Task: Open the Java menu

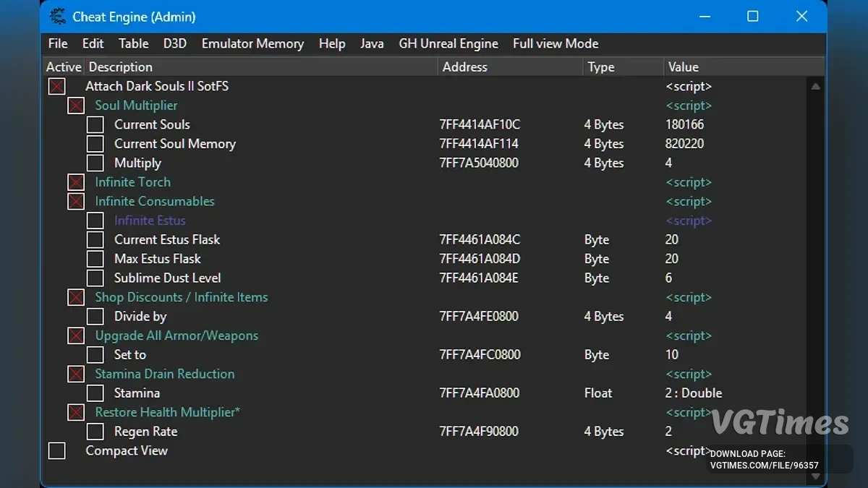Action: pyautogui.click(x=372, y=43)
